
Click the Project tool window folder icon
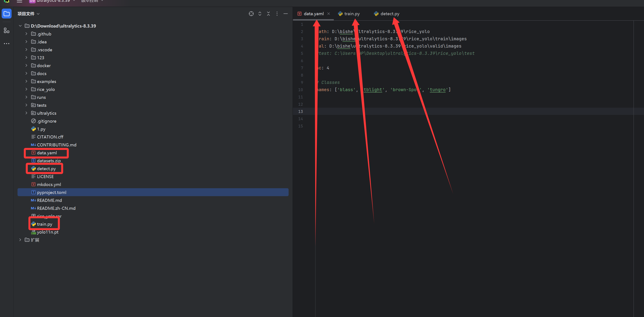click(x=7, y=14)
